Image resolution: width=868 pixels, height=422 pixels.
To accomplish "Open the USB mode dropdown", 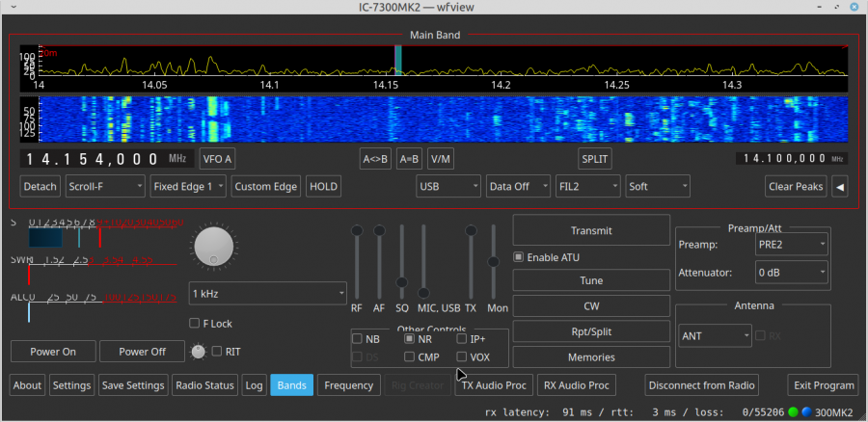I will (x=448, y=186).
